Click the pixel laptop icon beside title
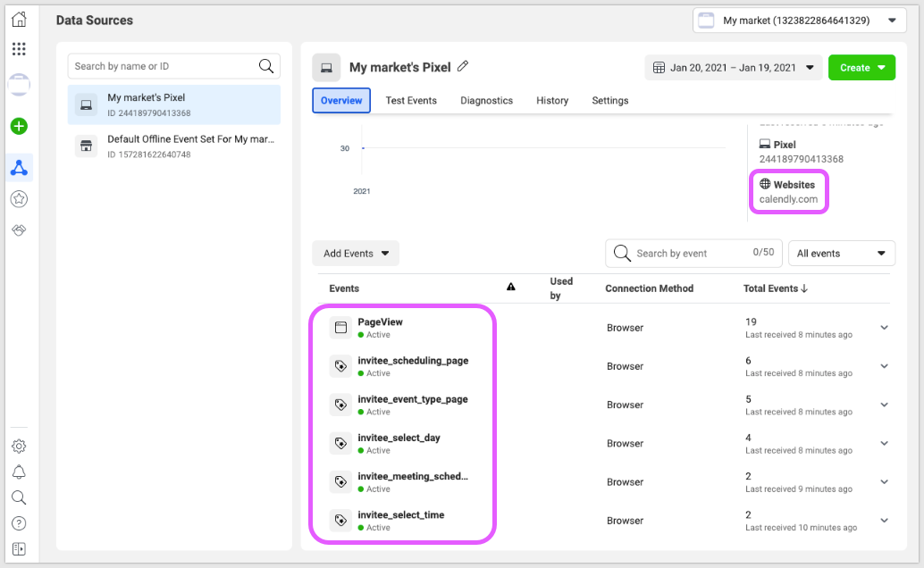 pos(326,68)
